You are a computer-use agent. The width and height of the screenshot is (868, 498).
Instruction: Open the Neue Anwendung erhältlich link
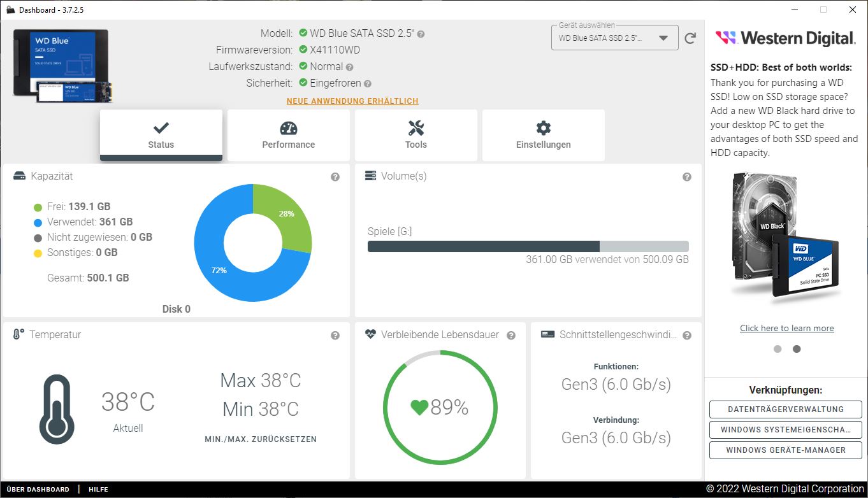[x=352, y=101]
